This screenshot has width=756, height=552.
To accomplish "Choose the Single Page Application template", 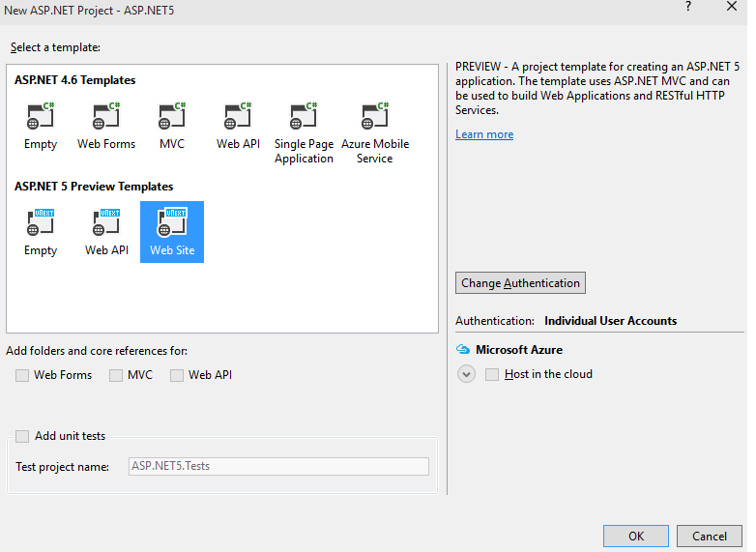I will 304,133.
